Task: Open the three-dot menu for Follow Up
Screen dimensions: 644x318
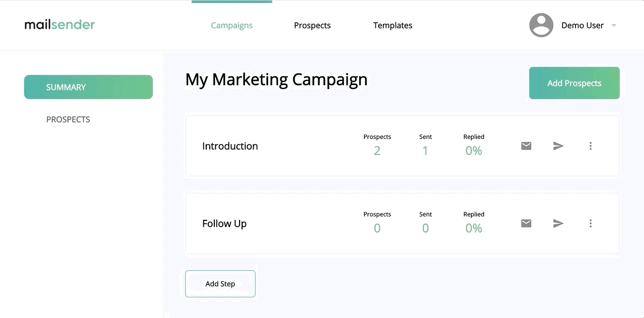Action: 591,223
